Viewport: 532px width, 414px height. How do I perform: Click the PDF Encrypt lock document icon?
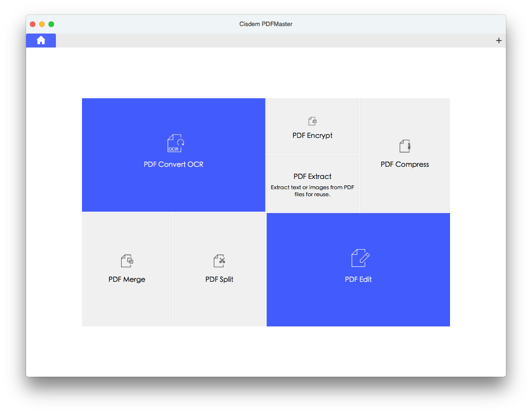(312, 121)
